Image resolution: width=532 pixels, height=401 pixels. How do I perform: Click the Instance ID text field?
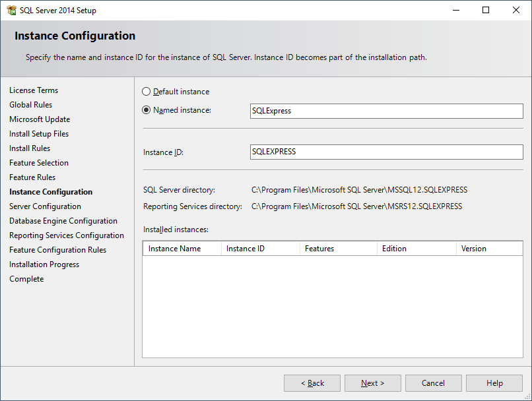(x=386, y=152)
